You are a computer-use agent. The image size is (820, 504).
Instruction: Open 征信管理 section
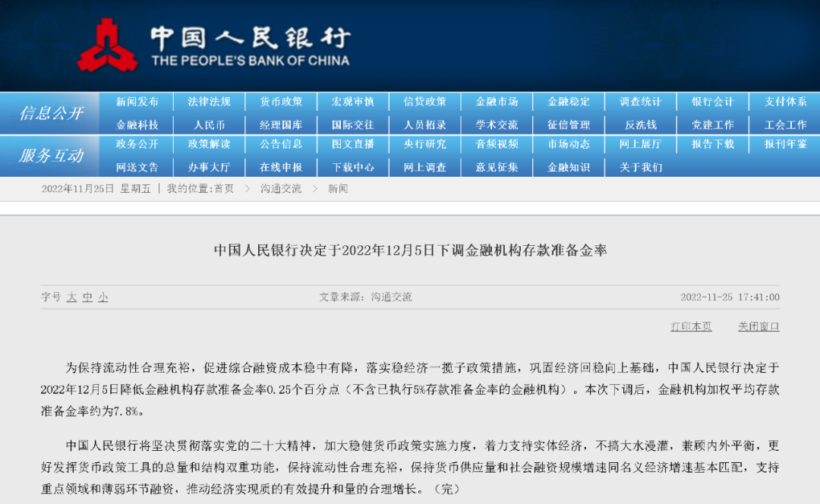(x=569, y=125)
